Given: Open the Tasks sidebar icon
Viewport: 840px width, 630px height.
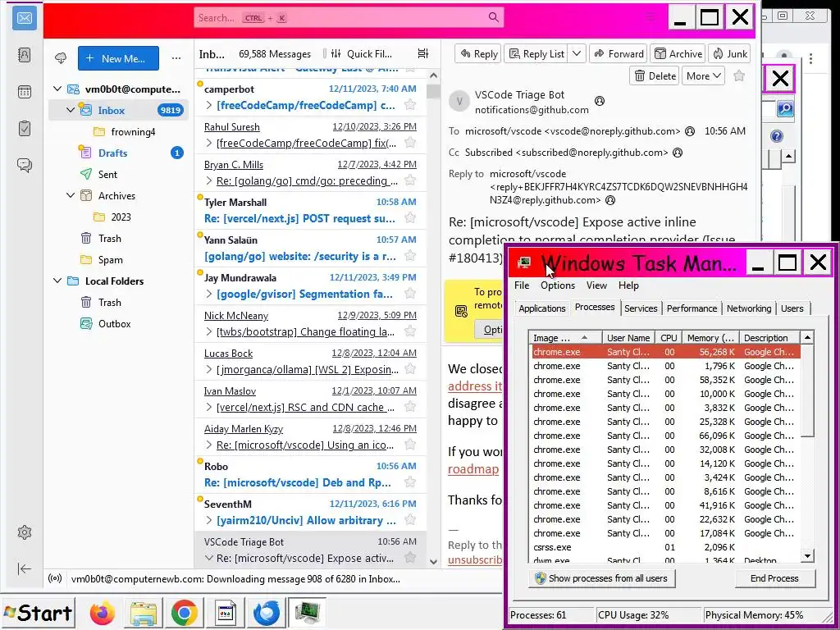Looking at the screenshot, I should click(24, 129).
